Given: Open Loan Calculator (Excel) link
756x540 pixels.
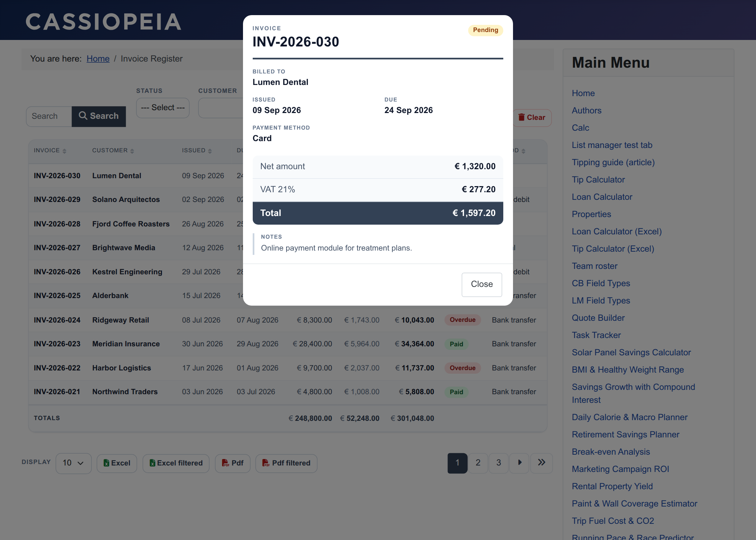Looking at the screenshot, I should coord(617,231).
